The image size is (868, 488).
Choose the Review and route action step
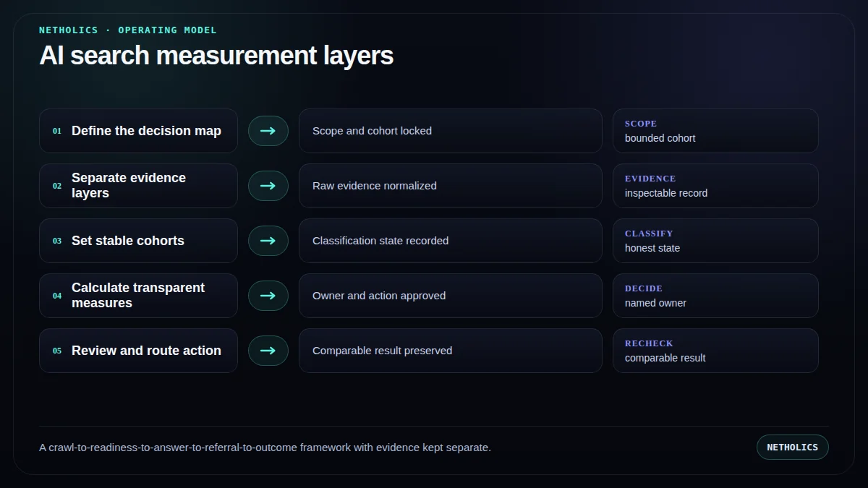138,351
